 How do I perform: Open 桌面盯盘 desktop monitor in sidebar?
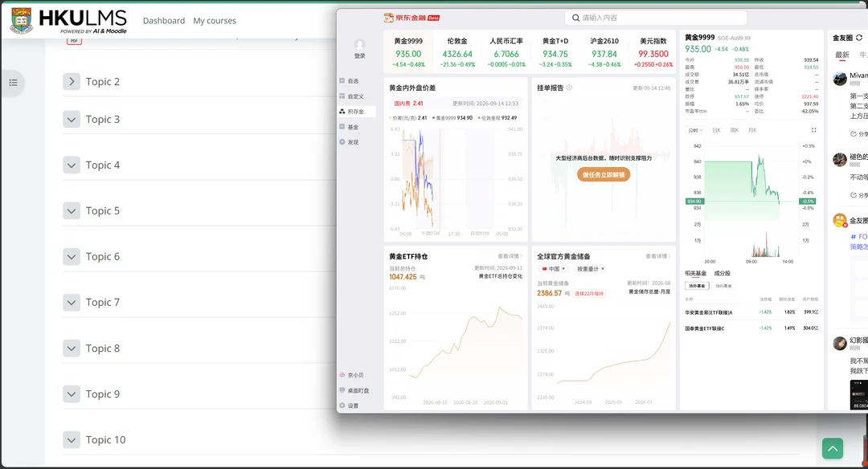(x=354, y=390)
